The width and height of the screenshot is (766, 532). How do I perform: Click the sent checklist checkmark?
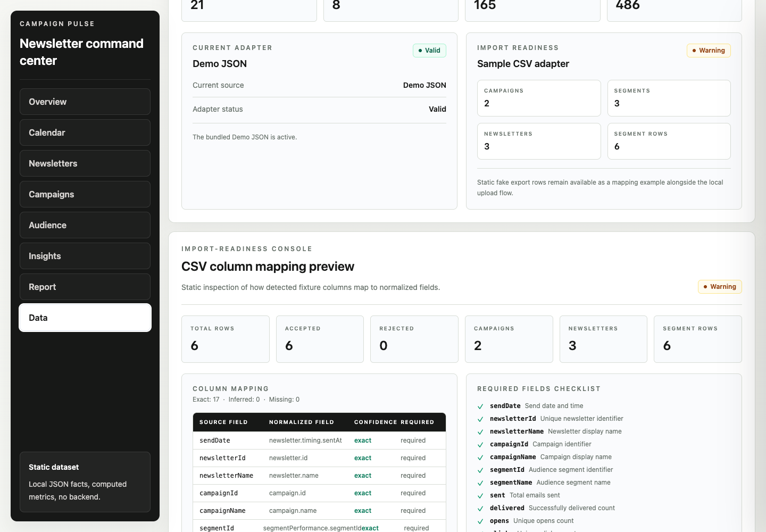[480, 495]
